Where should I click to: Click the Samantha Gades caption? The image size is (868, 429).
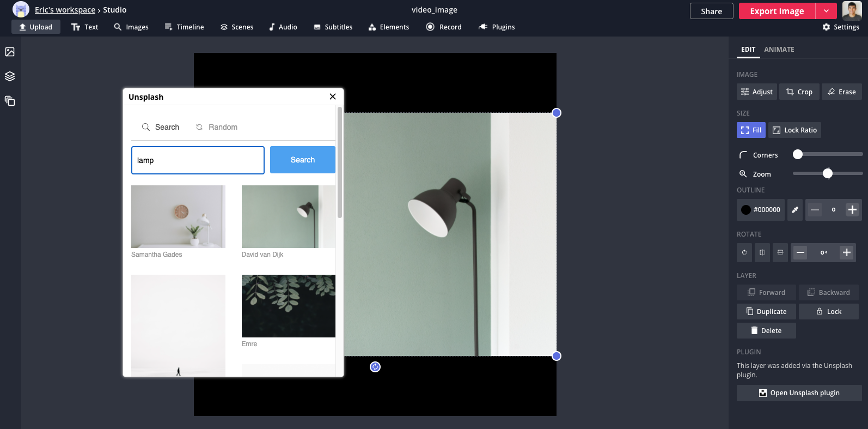click(157, 255)
